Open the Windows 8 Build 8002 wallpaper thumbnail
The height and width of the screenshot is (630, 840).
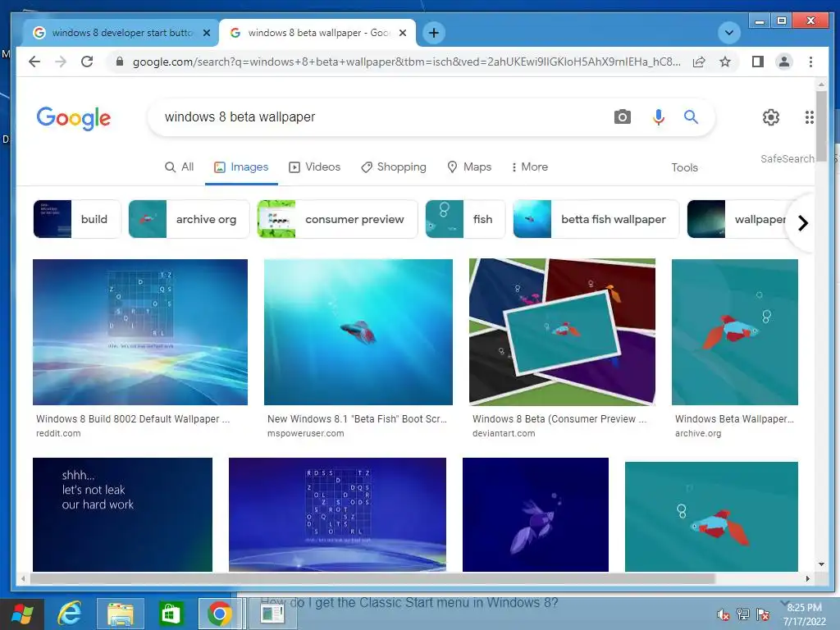pyautogui.click(x=139, y=332)
